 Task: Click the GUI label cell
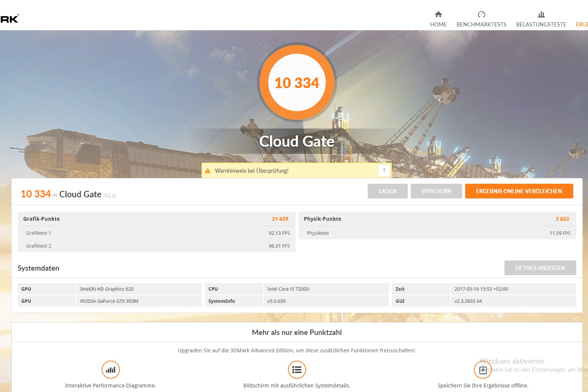tap(421, 301)
